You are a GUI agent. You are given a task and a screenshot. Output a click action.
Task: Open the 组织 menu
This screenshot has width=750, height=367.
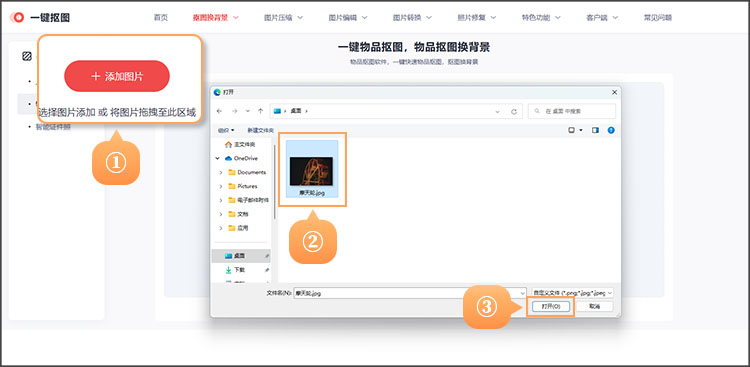[226, 130]
